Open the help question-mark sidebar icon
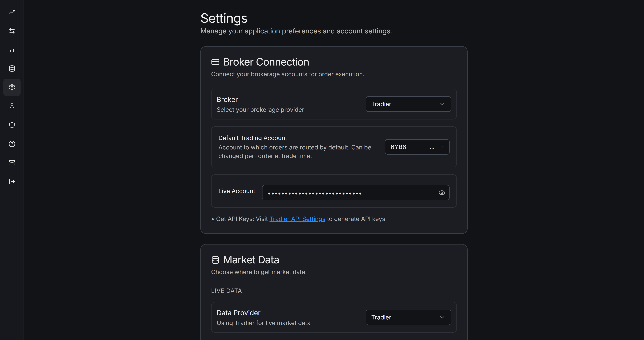The height and width of the screenshot is (340, 644). point(12,144)
